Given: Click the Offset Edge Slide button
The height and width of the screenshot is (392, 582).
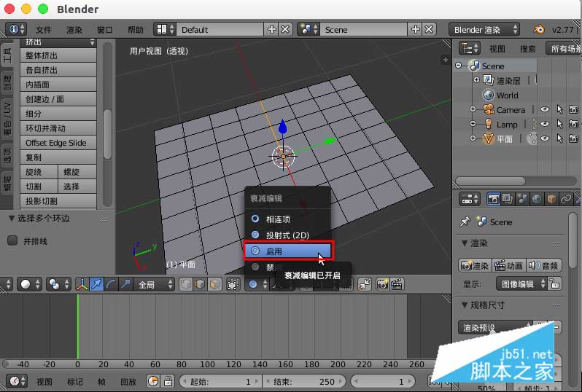Looking at the screenshot, I should tap(58, 143).
